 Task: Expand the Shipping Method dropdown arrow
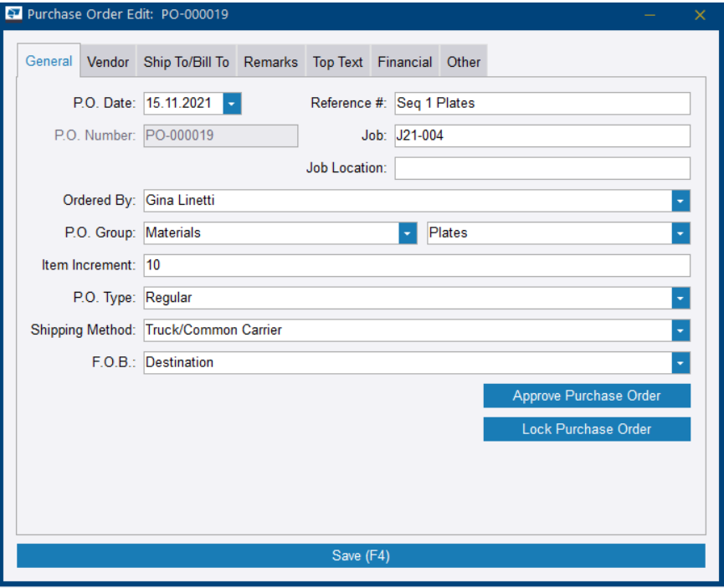[x=680, y=330]
